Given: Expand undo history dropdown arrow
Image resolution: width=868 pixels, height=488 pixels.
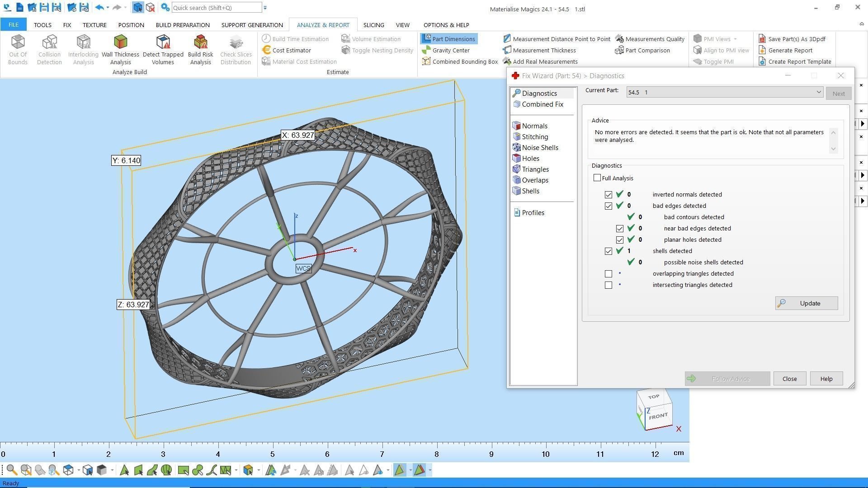Looking at the screenshot, I should click(108, 8).
